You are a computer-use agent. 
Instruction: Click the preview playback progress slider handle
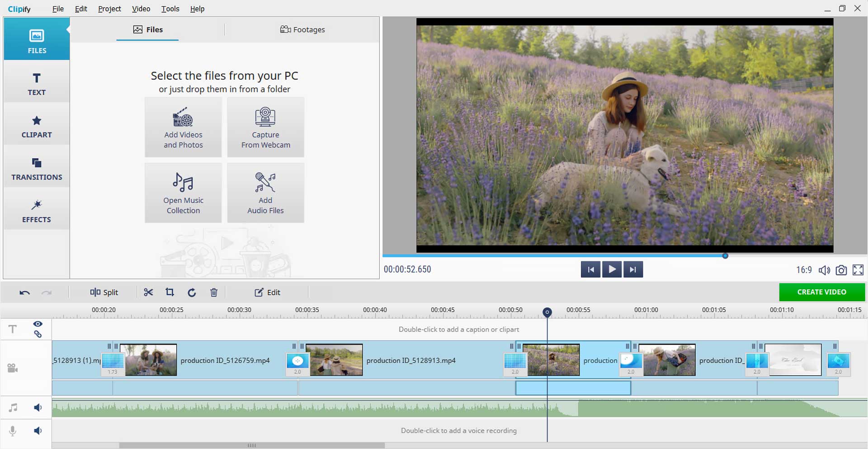(x=725, y=256)
